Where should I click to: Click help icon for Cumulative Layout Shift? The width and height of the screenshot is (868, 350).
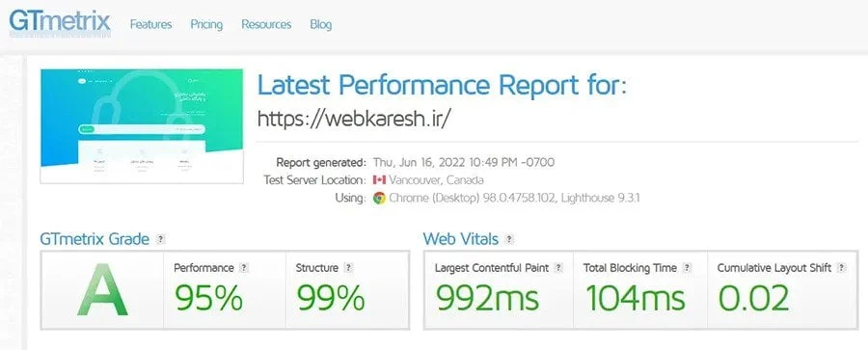pos(841,268)
